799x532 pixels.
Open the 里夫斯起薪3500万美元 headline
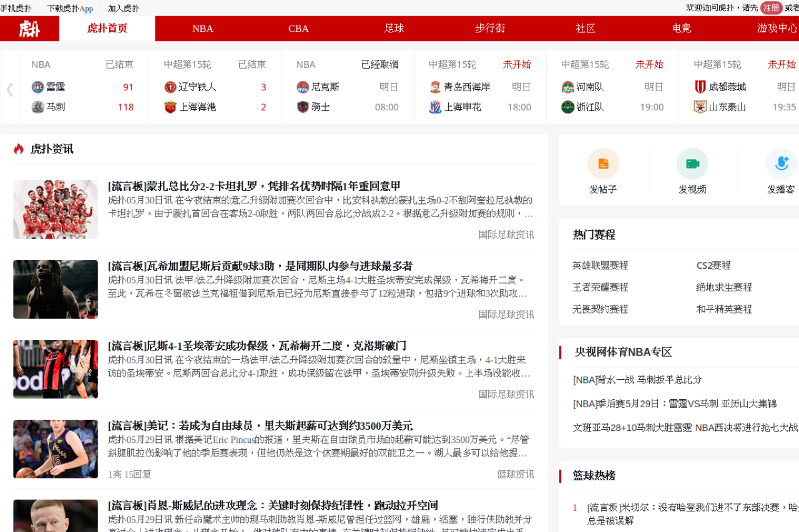tap(260, 426)
